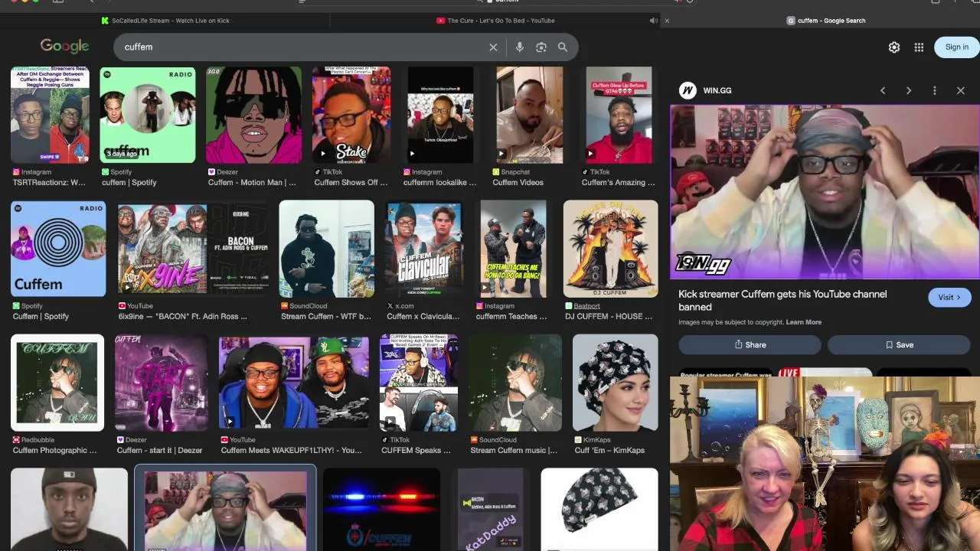Image resolution: width=980 pixels, height=551 pixels.
Task: Open preview panel more options menu
Action: (935, 90)
